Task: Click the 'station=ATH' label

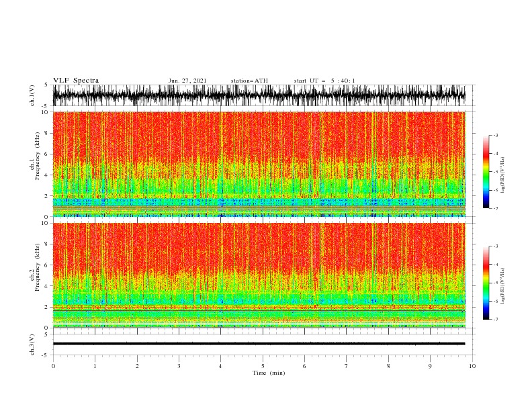Action: (249, 81)
